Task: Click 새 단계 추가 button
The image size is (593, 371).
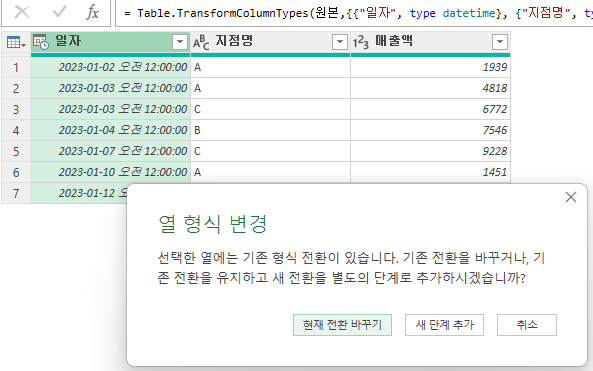Action: (x=444, y=325)
